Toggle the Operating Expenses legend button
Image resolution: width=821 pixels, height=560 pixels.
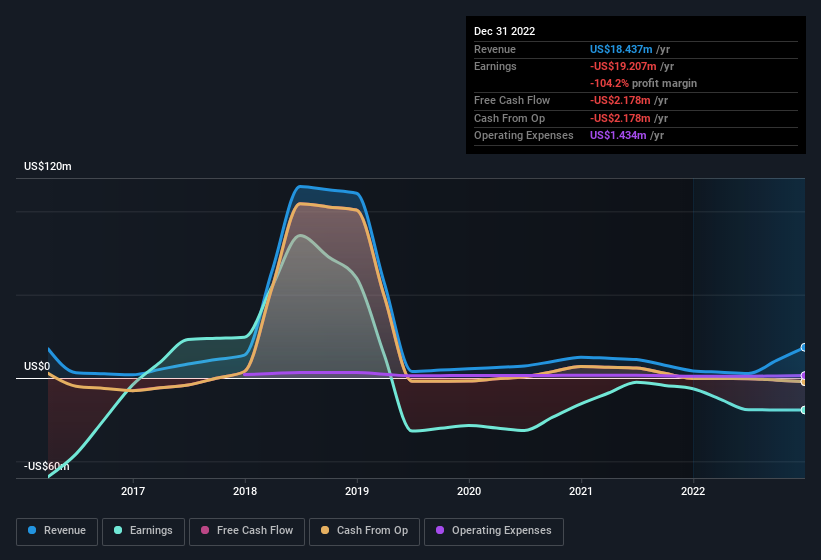tap(494, 531)
